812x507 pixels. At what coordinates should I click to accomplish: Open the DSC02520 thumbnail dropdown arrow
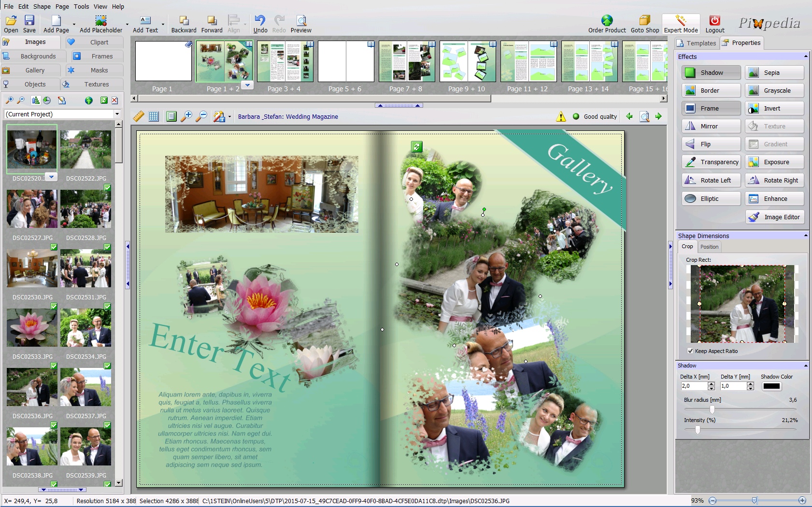pos(51,177)
